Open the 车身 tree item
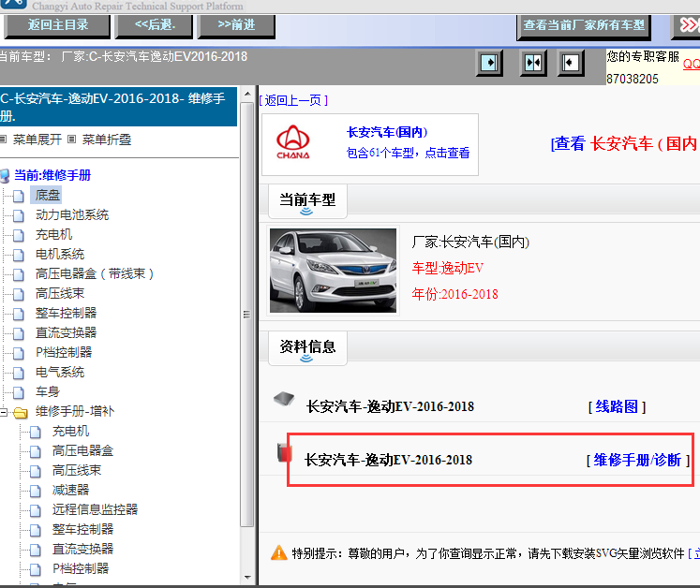Screen dimensions: 700x588 [47, 391]
